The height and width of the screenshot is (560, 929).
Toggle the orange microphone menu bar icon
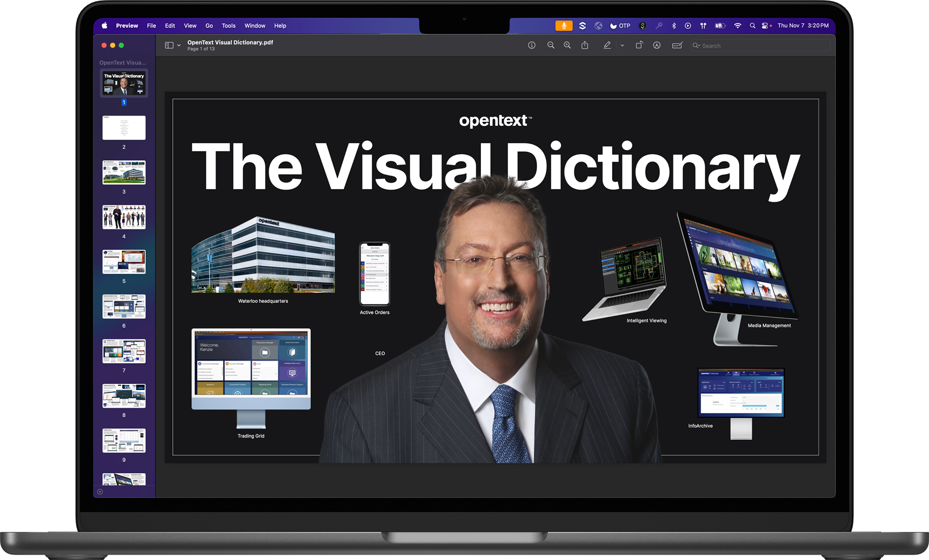click(564, 26)
